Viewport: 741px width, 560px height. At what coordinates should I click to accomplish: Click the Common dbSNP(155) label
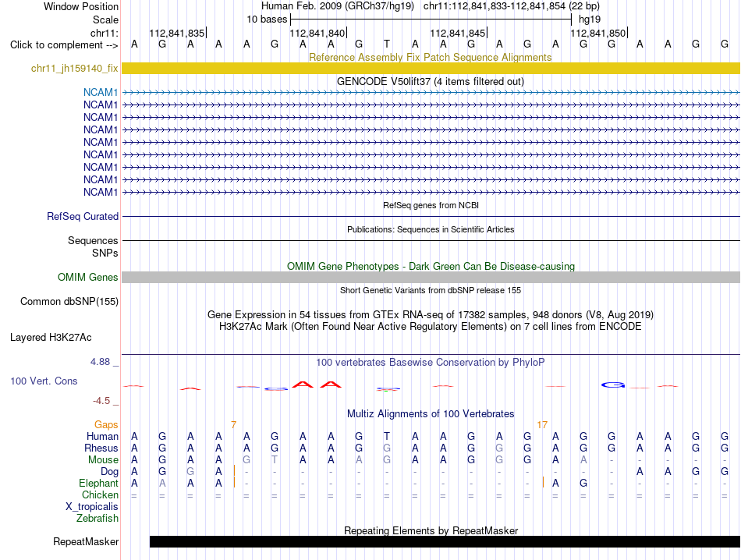coord(69,302)
